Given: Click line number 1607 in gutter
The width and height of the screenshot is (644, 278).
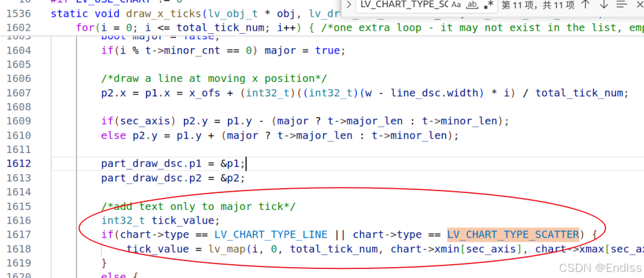Looking at the screenshot, I should (x=19, y=93).
